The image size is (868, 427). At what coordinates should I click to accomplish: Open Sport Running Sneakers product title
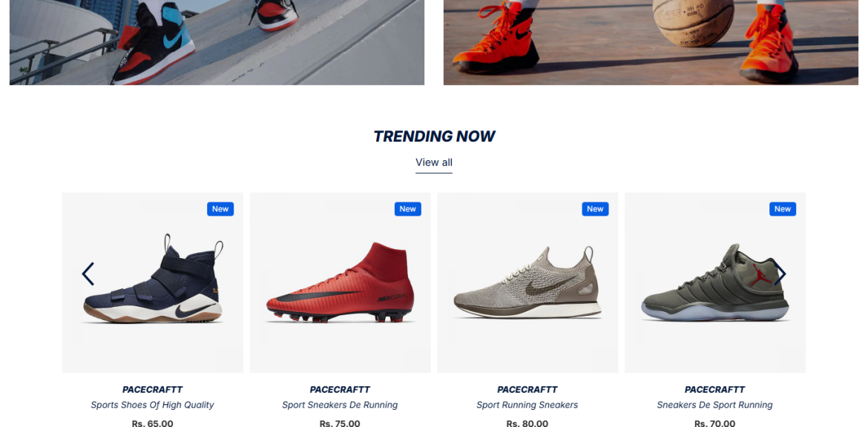[x=527, y=405]
